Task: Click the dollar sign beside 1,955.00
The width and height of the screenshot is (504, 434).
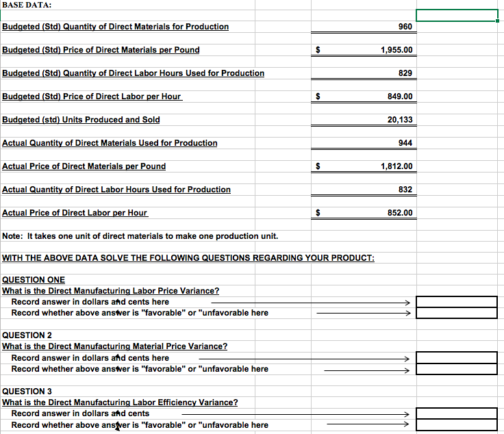Action: click(318, 50)
